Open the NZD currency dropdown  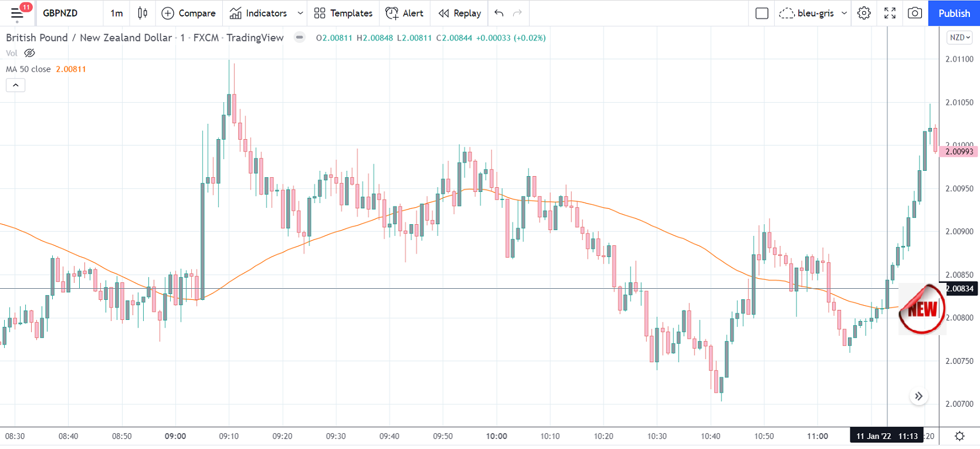pos(960,38)
